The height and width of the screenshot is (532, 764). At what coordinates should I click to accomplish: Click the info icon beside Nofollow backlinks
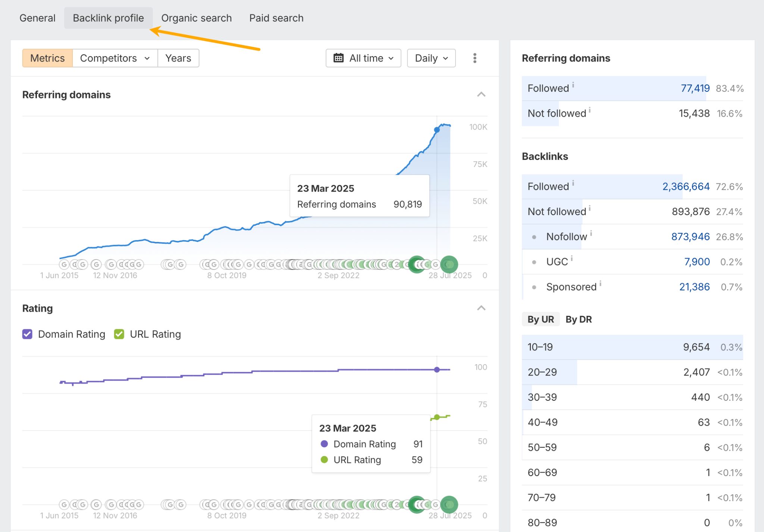click(591, 234)
